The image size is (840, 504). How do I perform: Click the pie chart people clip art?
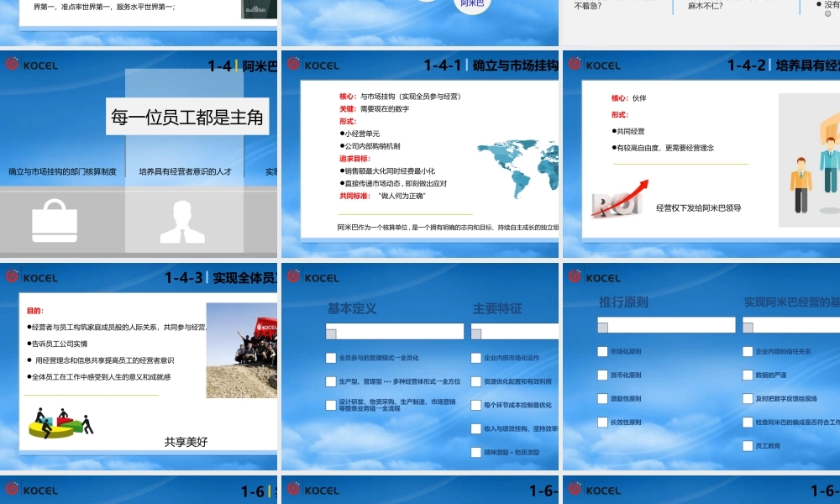pyautogui.click(x=60, y=423)
